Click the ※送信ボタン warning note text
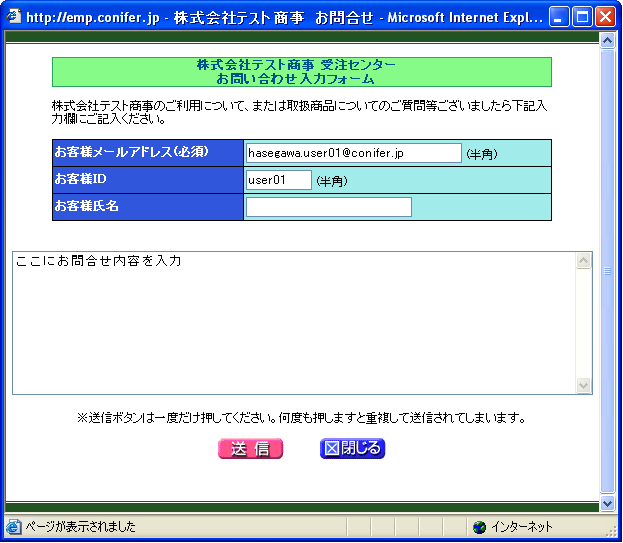 click(x=302, y=417)
